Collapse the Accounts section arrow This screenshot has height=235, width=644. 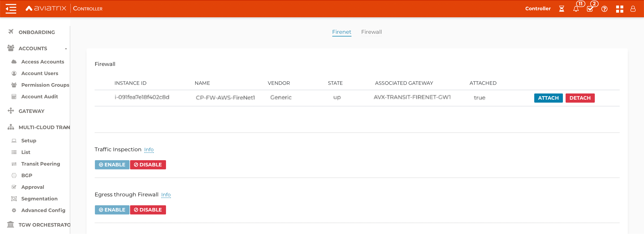tap(66, 49)
